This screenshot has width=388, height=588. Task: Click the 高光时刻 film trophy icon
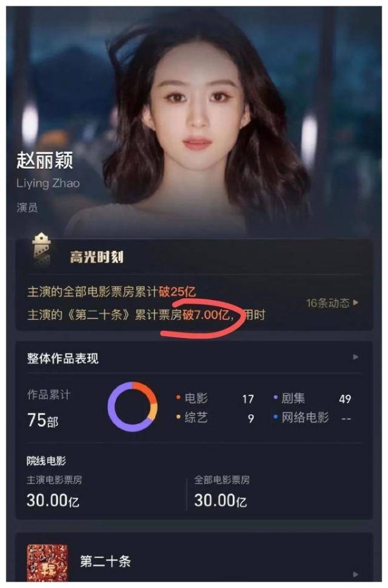pos(41,249)
